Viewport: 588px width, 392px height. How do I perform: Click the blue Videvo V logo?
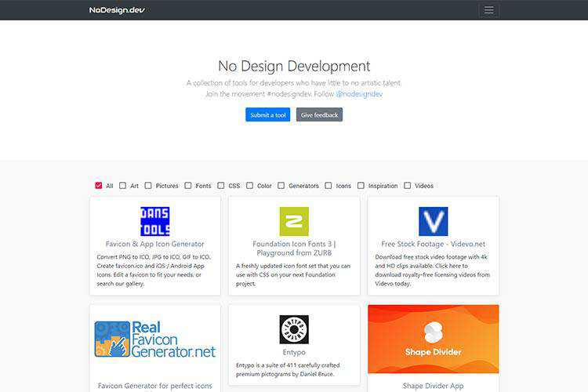[x=433, y=221]
